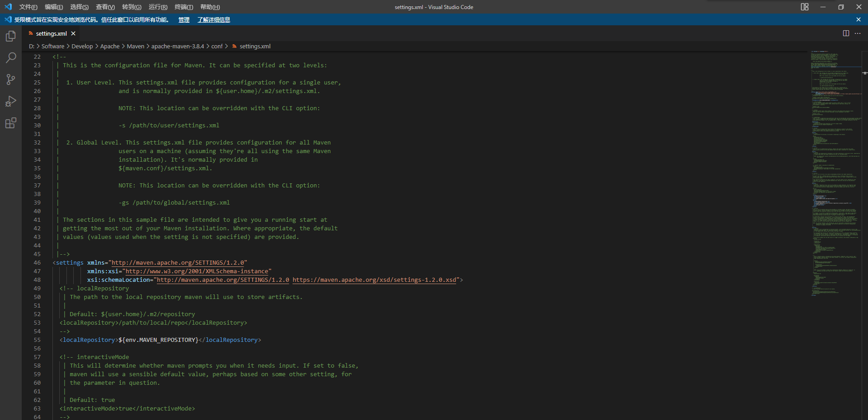Open the editor More Actions menu
Screen dimensions: 868x420
point(858,33)
